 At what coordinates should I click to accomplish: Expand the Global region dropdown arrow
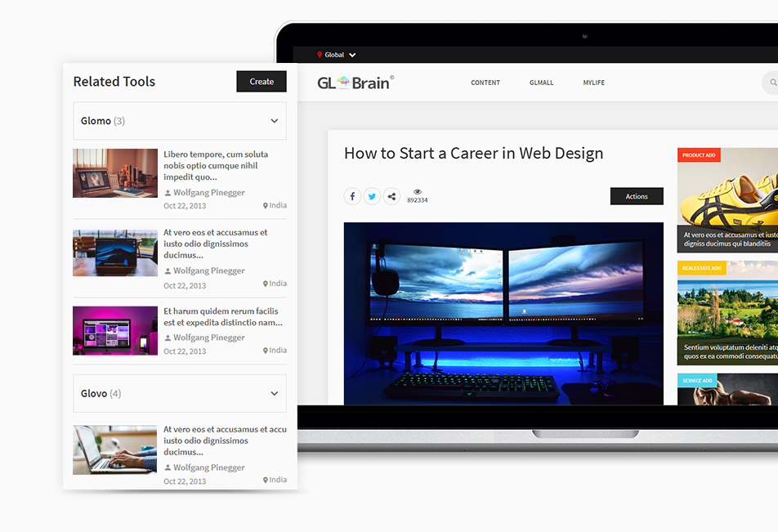[352, 55]
